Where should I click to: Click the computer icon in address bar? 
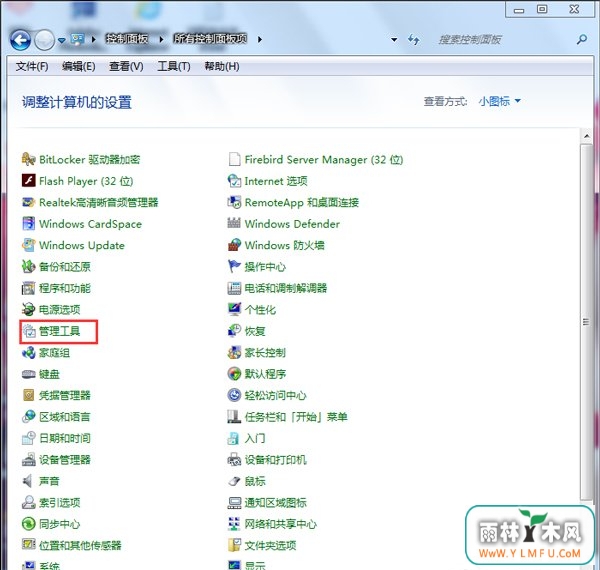[x=77, y=39]
